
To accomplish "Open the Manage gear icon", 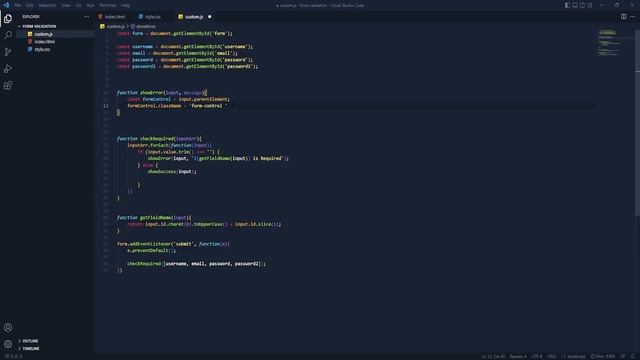I will [8, 344].
